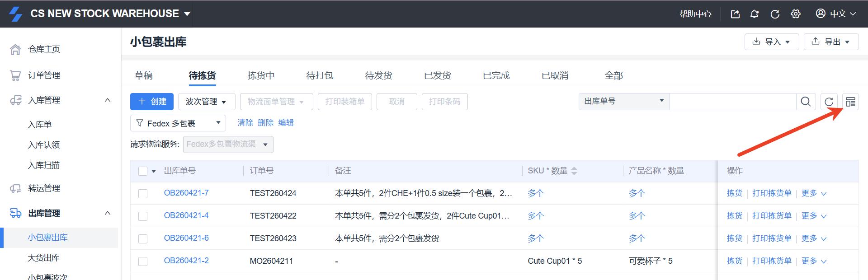Switch to the 待打包 tab
The width and height of the screenshot is (868, 280).
click(x=320, y=75)
